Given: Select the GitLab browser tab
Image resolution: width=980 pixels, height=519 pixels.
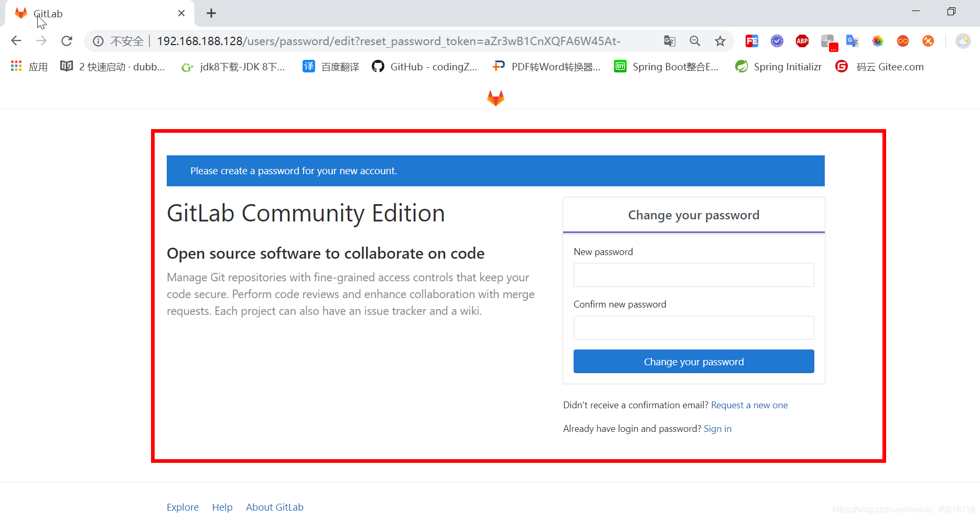Looking at the screenshot, I should [100, 14].
